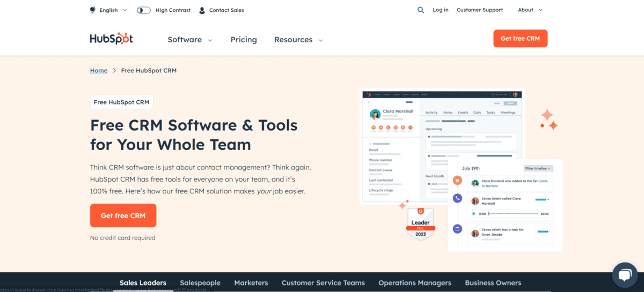This screenshot has height=292, width=644.
Task: Click the HubSpot logo
Action: [x=111, y=39]
